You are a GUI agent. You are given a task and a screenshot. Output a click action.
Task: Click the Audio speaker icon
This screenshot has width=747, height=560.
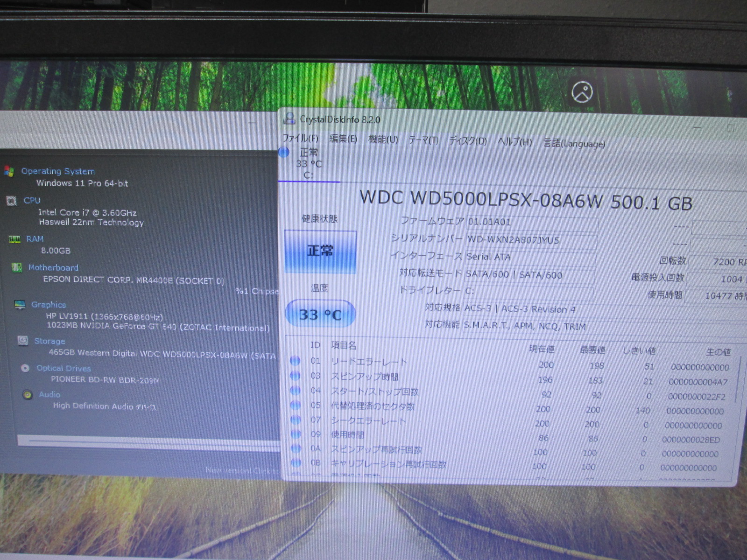tap(28, 395)
